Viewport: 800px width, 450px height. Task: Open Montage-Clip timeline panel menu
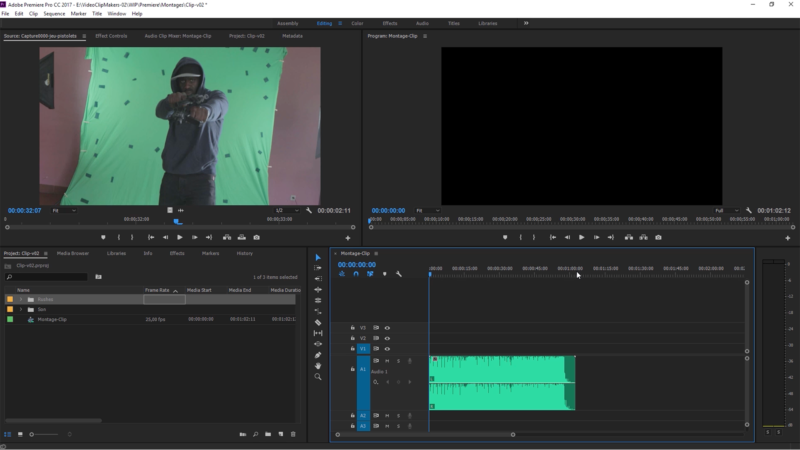376,254
